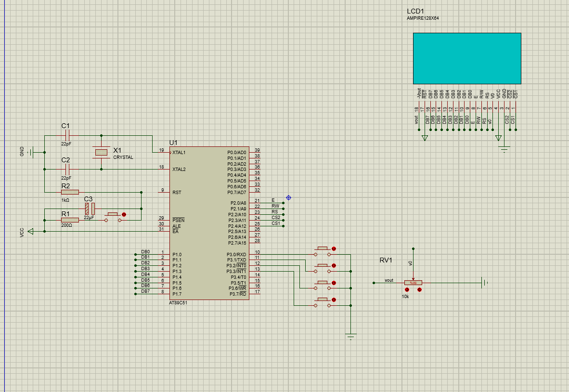The height and width of the screenshot is (392, 569).
Task: Toggle red latch dot of P3.3 button
Action: [x=334, y=300]
